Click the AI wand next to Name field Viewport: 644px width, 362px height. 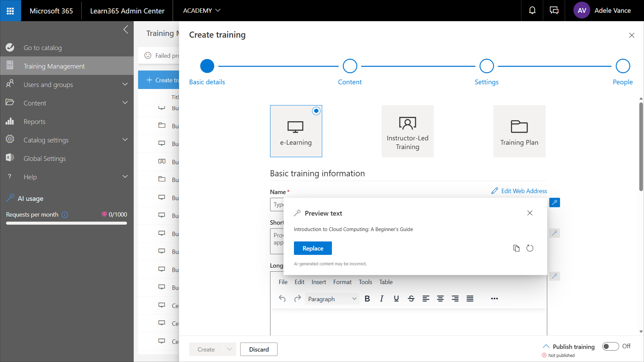click(554, 202)
